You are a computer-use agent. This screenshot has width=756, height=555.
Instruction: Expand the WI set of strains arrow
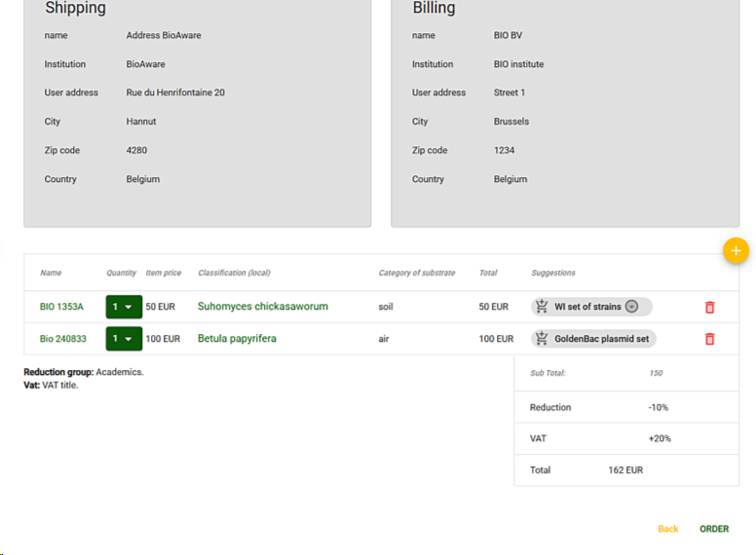tap(631, 307)
